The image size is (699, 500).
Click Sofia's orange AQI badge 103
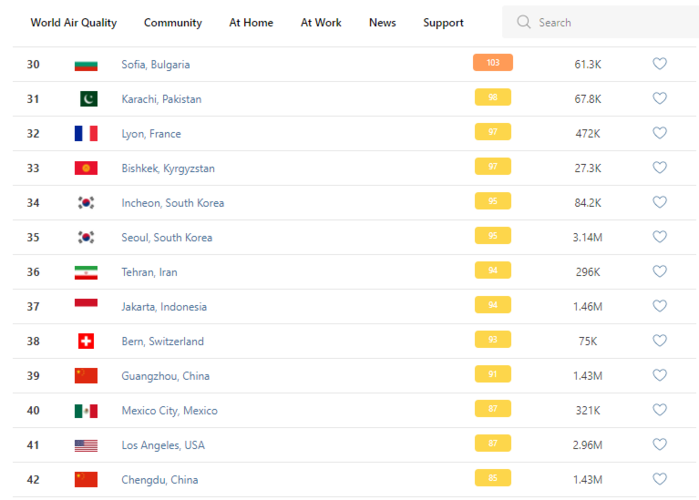pos(492,63)
